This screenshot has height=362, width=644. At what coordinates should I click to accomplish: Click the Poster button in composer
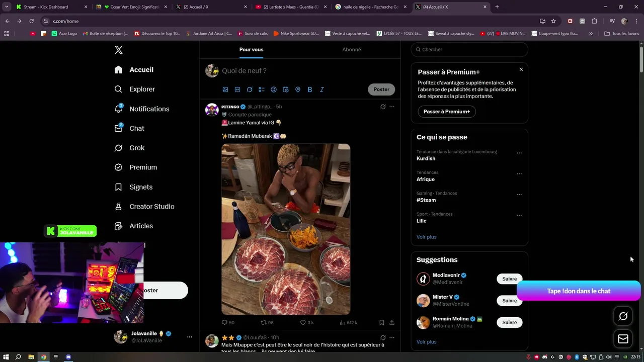click(x=381, y=89)
